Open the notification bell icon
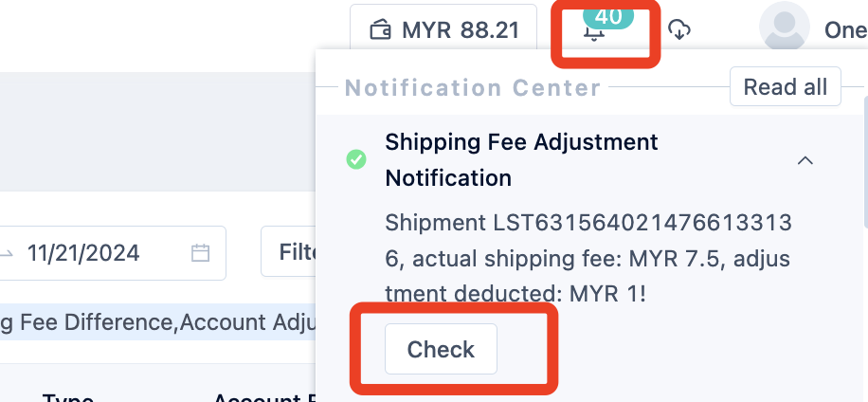Screen dimensions: 868x402 (x=594, y=32)
